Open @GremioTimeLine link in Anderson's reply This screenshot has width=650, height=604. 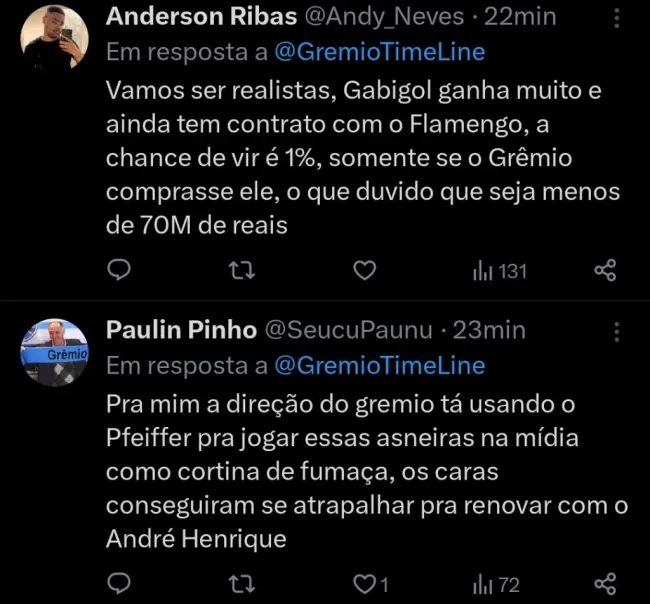point(379,50)
